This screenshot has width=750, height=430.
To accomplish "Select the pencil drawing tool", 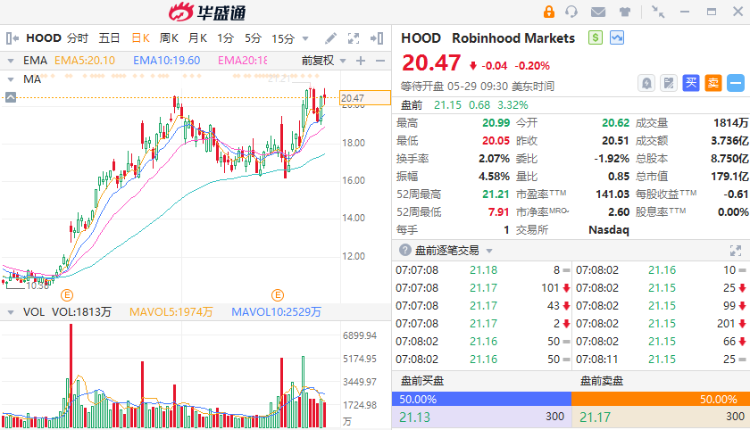I will click(x=331, y=38).
